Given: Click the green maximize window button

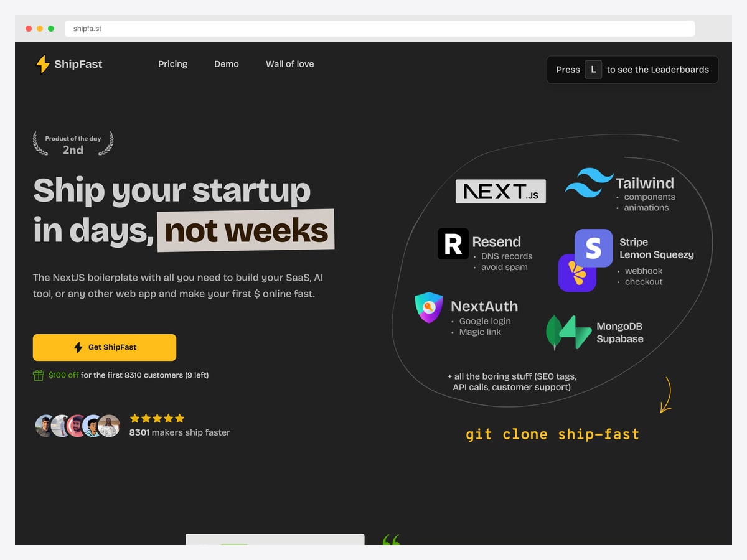Looking at the screenshot, I should 51,29.
